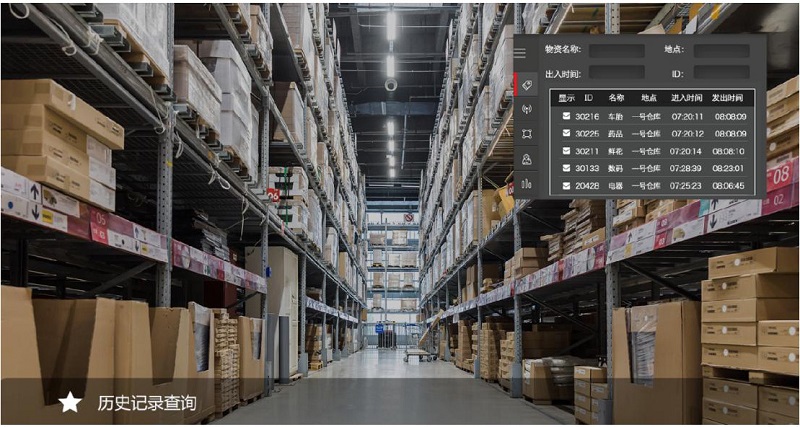The image size is (800, 427).
Task: Select the tag icon in sidebar
Action: point(526,84)
